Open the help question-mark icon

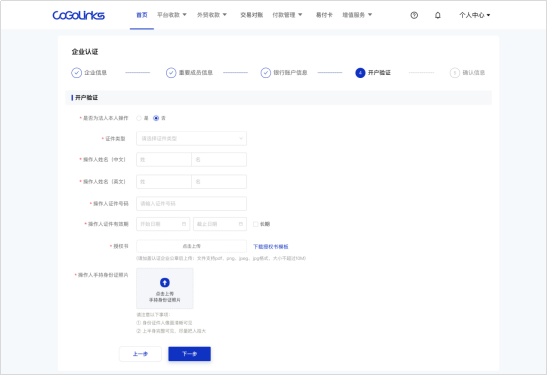tap(414, 15)
